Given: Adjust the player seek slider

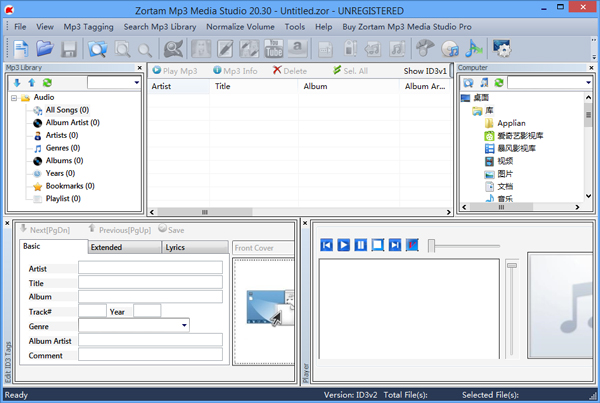Looking at the screenshot, I should (432, 246).
